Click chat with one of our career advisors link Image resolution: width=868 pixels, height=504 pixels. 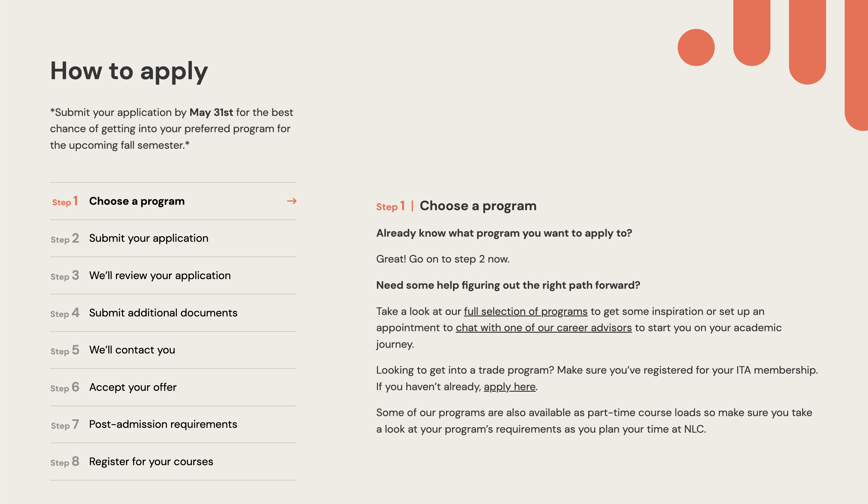pyautogui.click(x=544, y=328)
